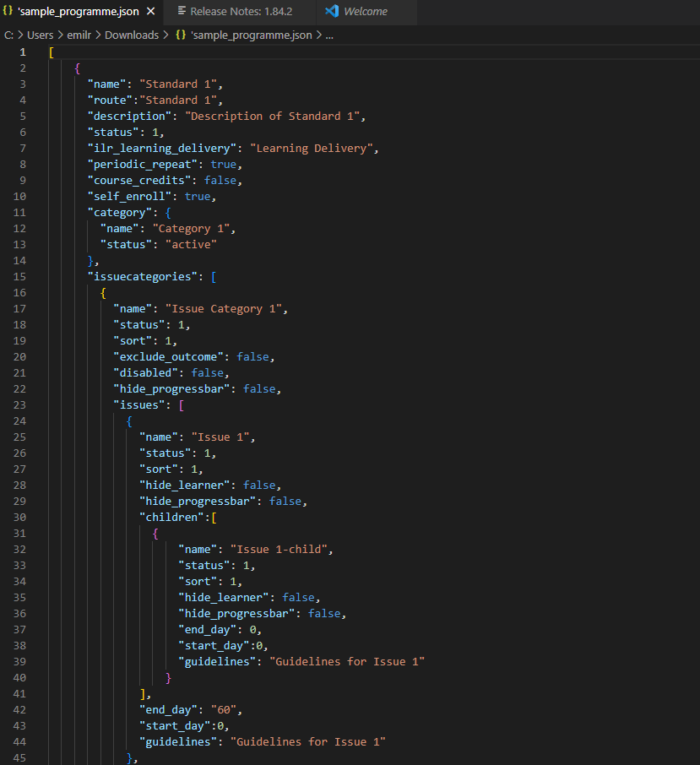Click line number 30 in the gutter
The width and height of the screenshot is (700, 765).
[x=19, y=517]
